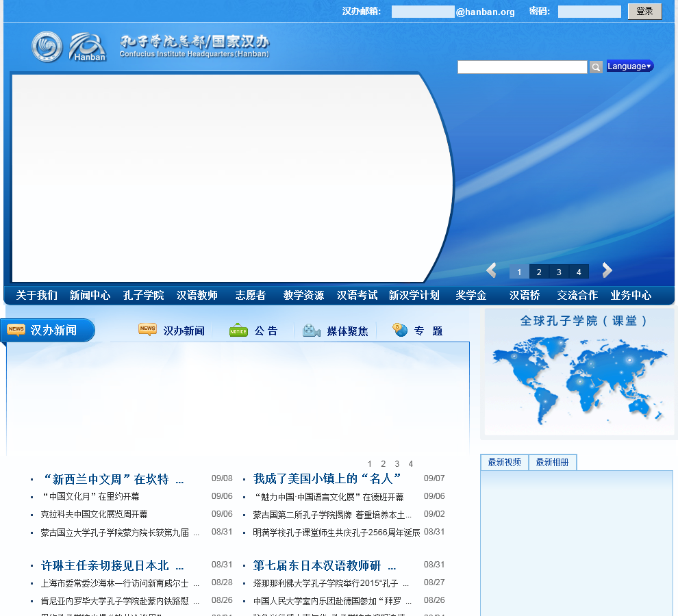Click the search magnifier button
This screenshot has height=616, width=678.
coord(596,67)
